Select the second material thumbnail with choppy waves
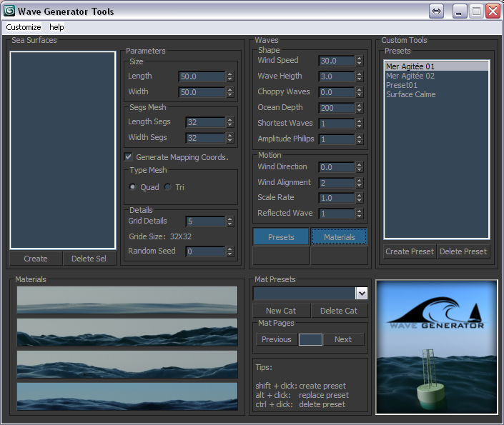Screen dimensions: 504x425 click(127, 332)
